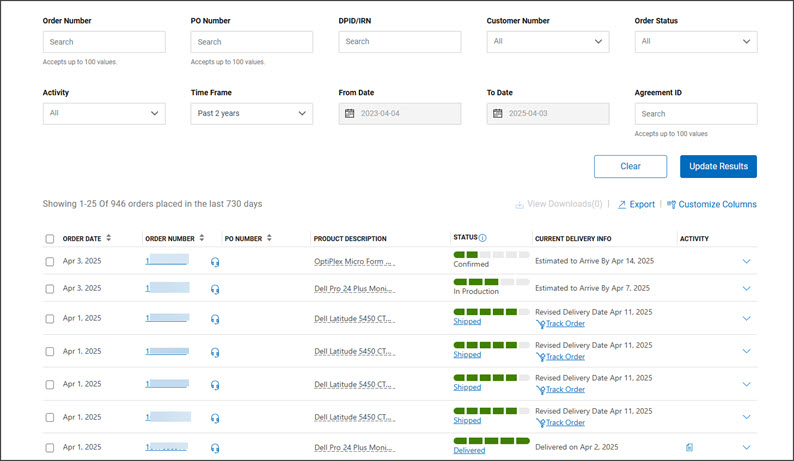Open the Customer Number dropdown
Viewport: 794px width, 461px height.
(x=547, y=42)
